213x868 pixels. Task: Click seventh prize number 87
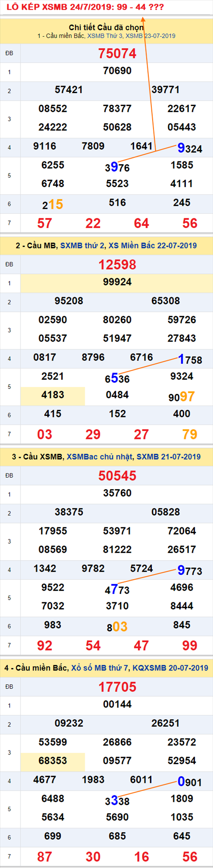point(44,856)
